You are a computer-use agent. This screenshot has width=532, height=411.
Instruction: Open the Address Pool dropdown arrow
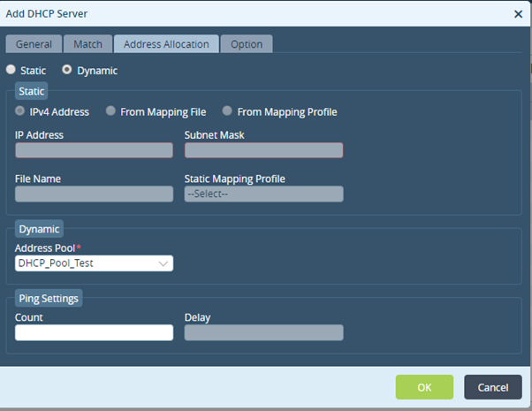point(163,263)
